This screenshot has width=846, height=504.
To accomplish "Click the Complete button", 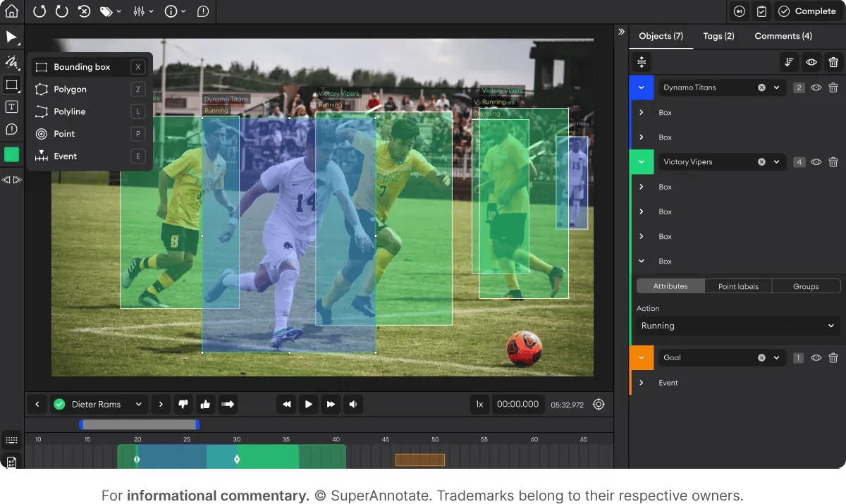I will [x=807, y=11].
